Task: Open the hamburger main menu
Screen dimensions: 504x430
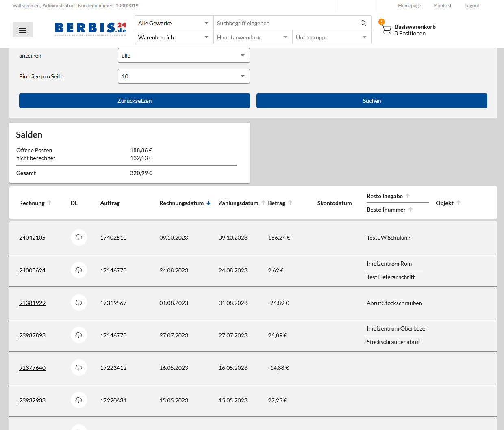Action: 23,30
